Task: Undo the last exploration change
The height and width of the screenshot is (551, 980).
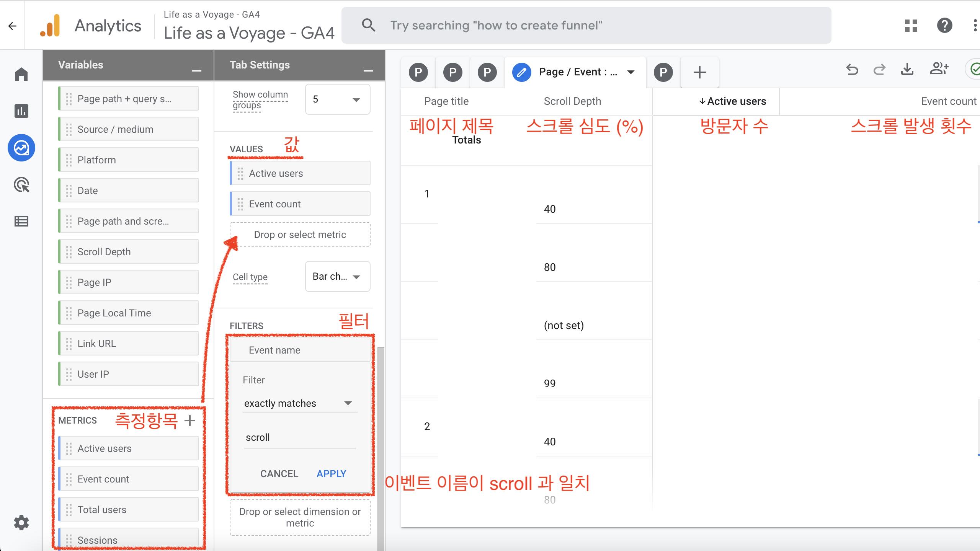Action: tap(853, 70)
